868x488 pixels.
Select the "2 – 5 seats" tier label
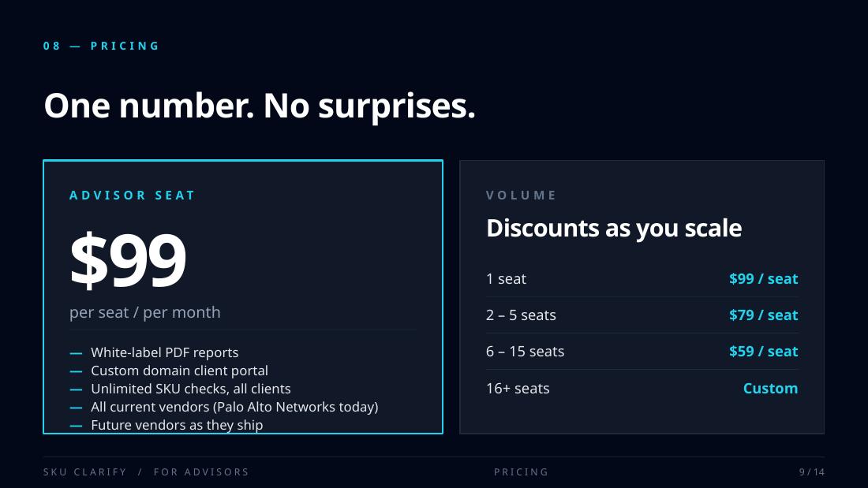point(521,315)
